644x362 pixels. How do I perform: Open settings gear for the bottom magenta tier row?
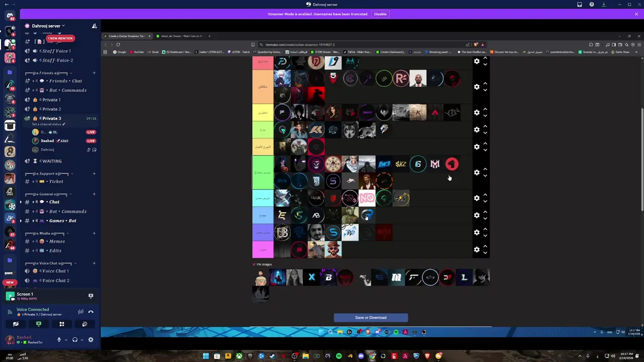(476, 249)
